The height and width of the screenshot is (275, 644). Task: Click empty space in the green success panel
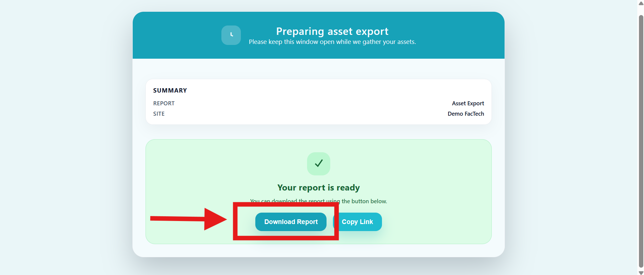click(437, 168)
